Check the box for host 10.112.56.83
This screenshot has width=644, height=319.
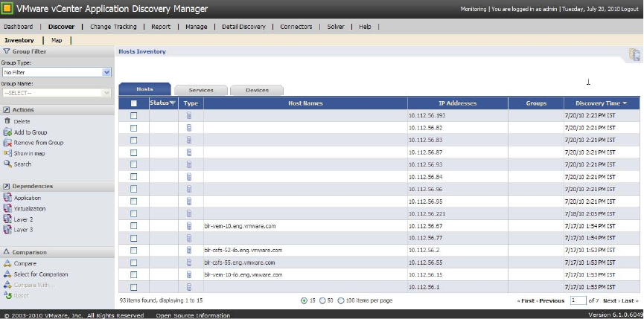[133, 141]
